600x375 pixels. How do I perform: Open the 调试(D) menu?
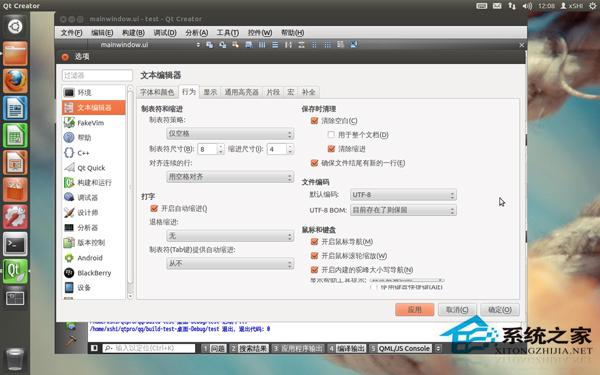point(165,33)
